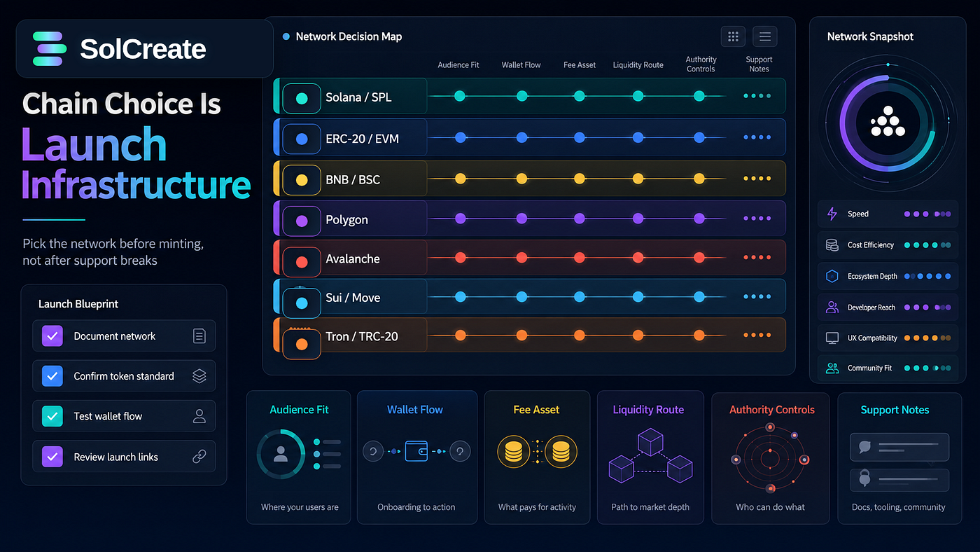Click the coin stack icon in Fee Asset card

(x=537, y=452)
